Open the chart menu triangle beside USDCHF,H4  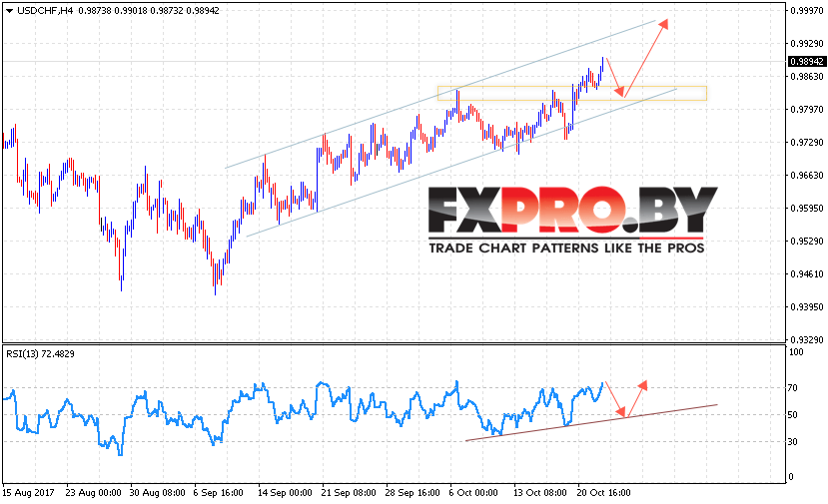tap(10, 11)
